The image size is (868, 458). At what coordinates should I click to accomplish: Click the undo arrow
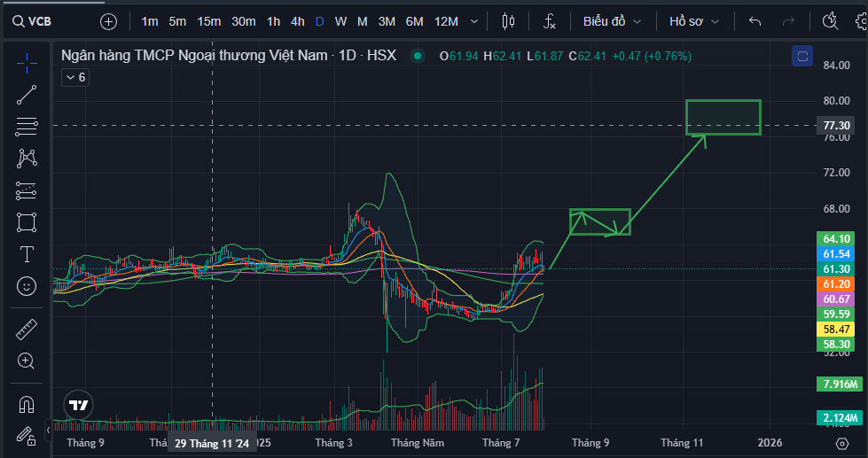[755, 21]
